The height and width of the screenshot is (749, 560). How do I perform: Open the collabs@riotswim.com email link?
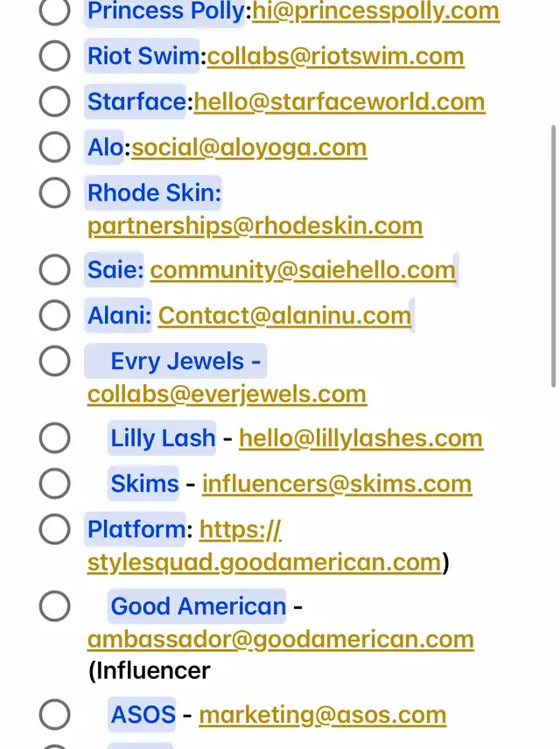tap(335, 56)
